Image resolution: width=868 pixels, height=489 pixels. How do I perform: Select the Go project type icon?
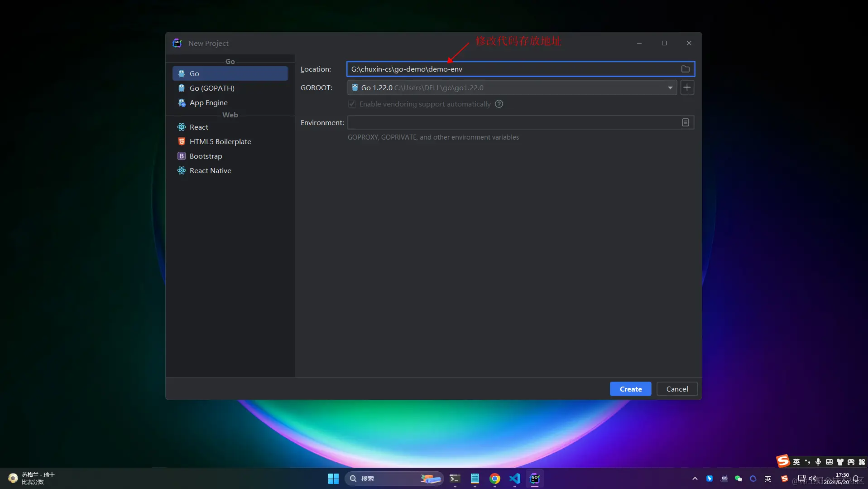182,73
